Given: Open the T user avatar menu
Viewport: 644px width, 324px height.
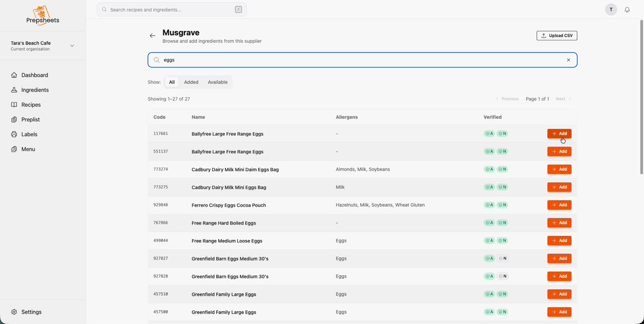Looking at the screenshot, I should [x=611, y=10].
